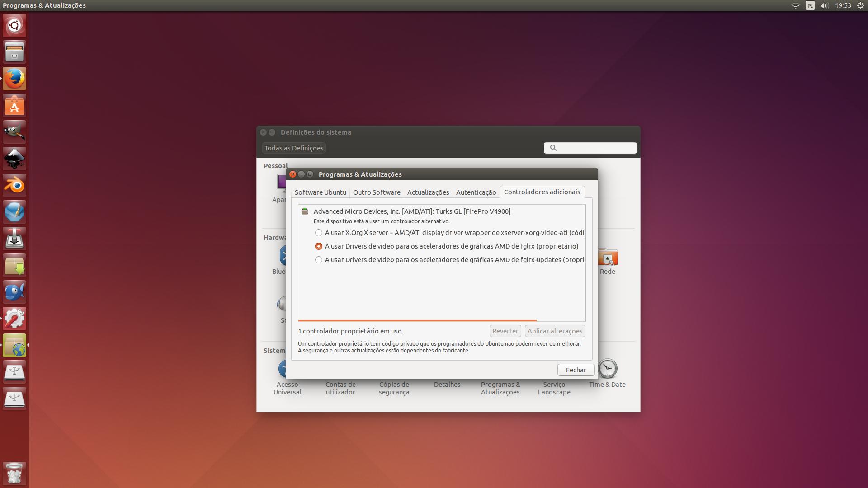Screen dimensions: 868x488
Task: Select the Controladores adicionais tab
Action: pyautogui.click(x=542, y=192)
